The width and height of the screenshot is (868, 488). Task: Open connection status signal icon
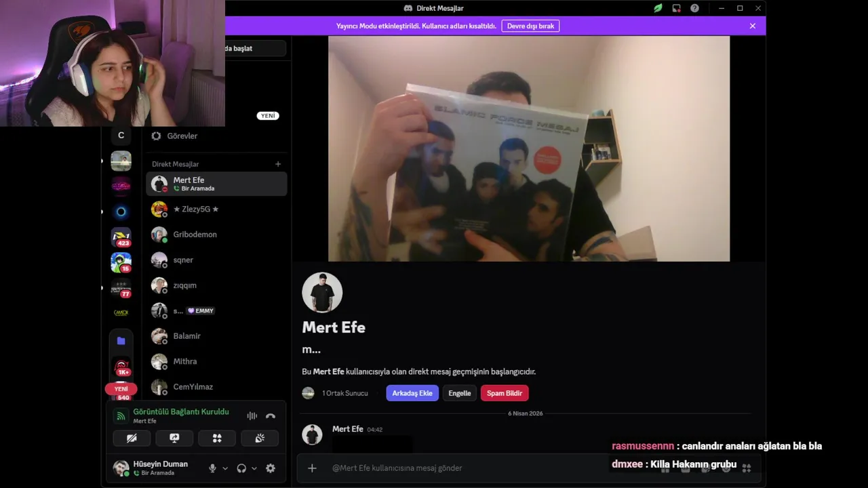pos(121,416)
